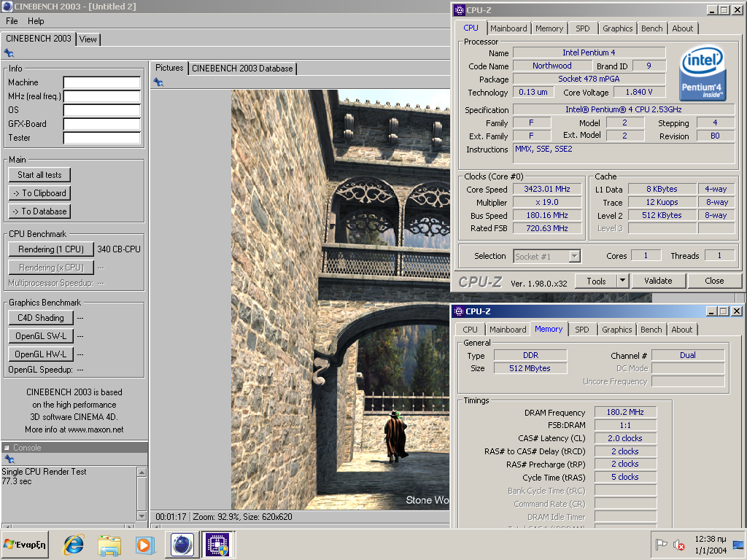Click the Core Speed value 3423.01 MHz

tap(547, 189)
